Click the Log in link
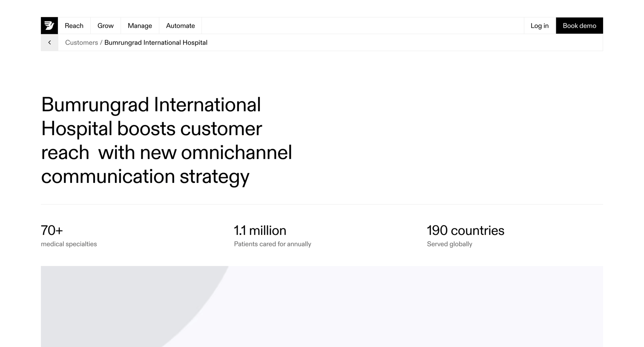This screenshot has width=644, height=347. (x=540, y=26)
